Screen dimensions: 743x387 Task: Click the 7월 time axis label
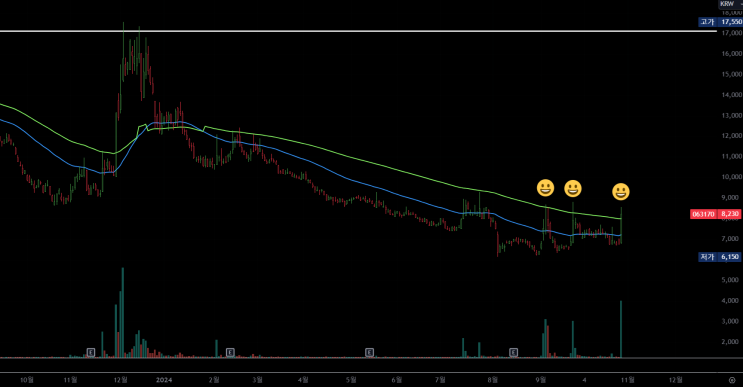440,379
